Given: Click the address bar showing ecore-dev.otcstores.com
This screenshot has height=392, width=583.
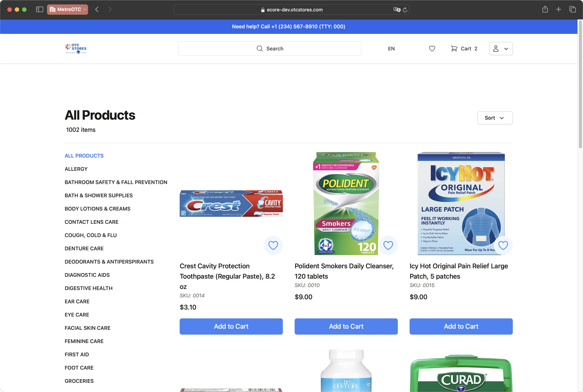Looking at the screenshot, I should pyautogui.click(x=291, y=10).
